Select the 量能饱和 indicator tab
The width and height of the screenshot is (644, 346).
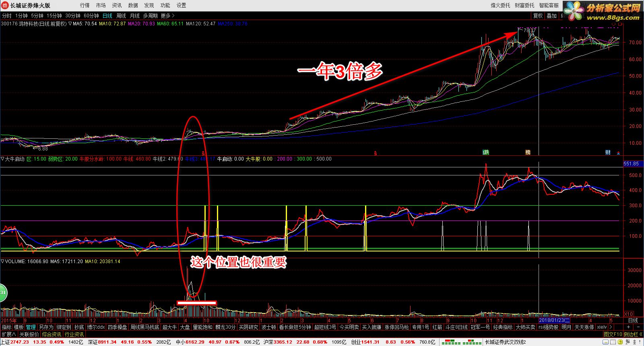[202, 327]
